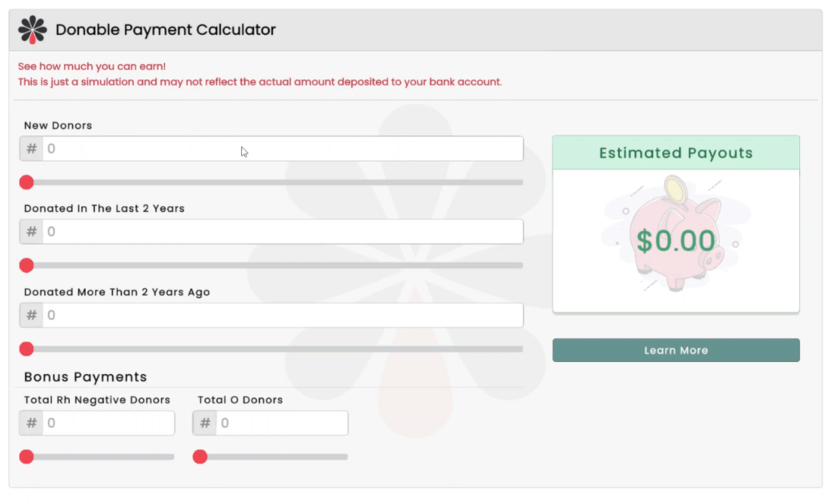Click hash icon for Donated In Last 2 Years

click(x=32, y=231)
